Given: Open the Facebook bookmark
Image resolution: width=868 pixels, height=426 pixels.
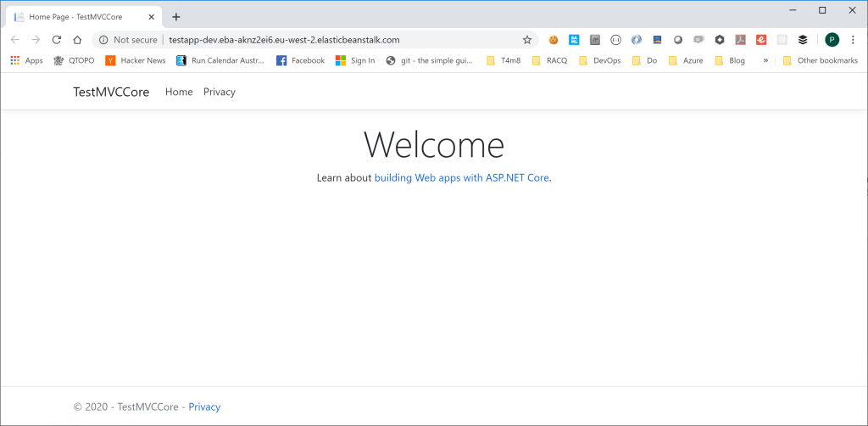Looking at the screenshot, I should (x=301, y=60).
